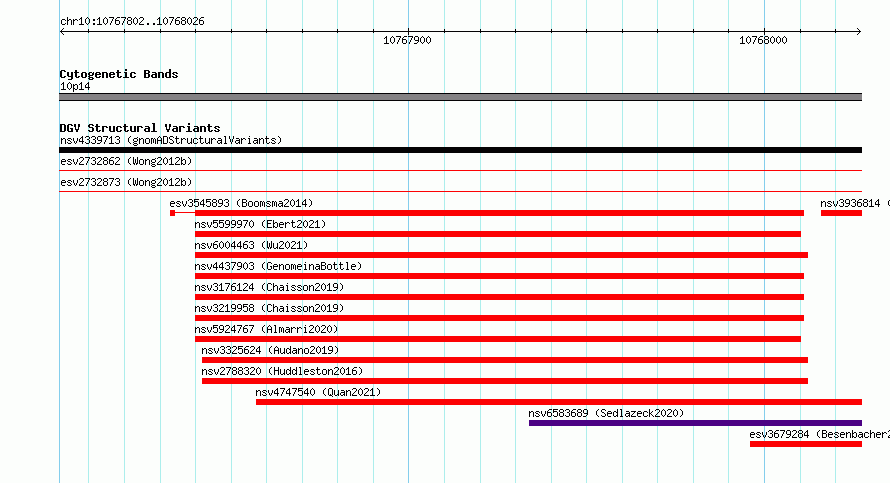The image size is (890, 483).
Task: Click the 10767900 ruler position label
Action: (x=407, y=40)
